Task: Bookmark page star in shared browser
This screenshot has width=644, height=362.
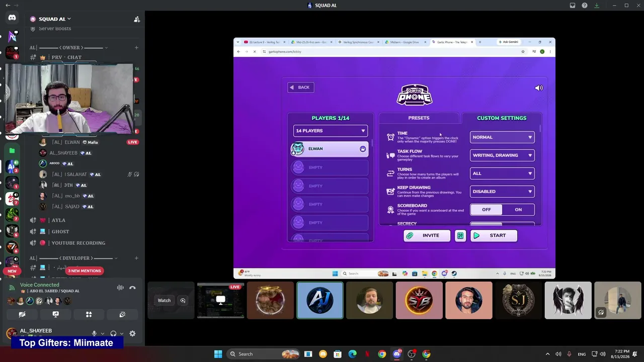Action: pyautogui.click(x=523, y=51)
